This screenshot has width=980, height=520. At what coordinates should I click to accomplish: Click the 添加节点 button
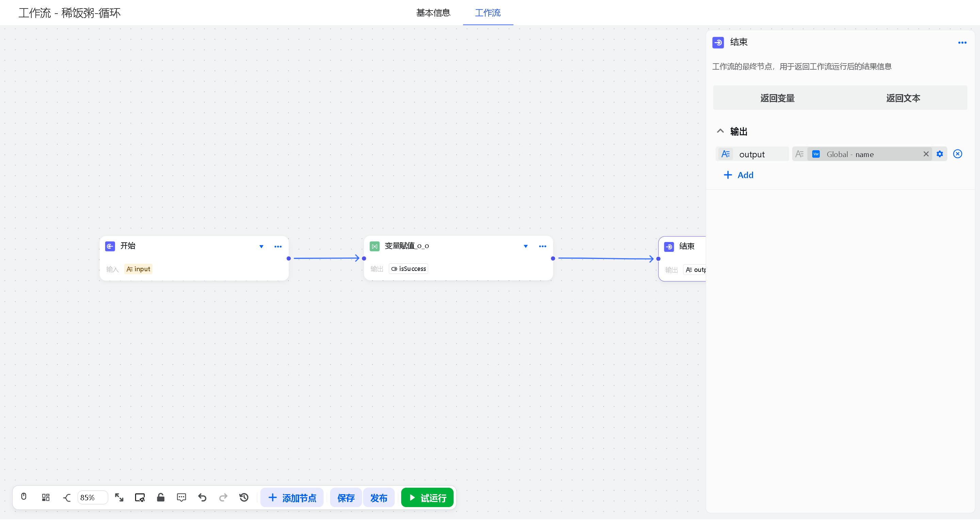[292, 498]
